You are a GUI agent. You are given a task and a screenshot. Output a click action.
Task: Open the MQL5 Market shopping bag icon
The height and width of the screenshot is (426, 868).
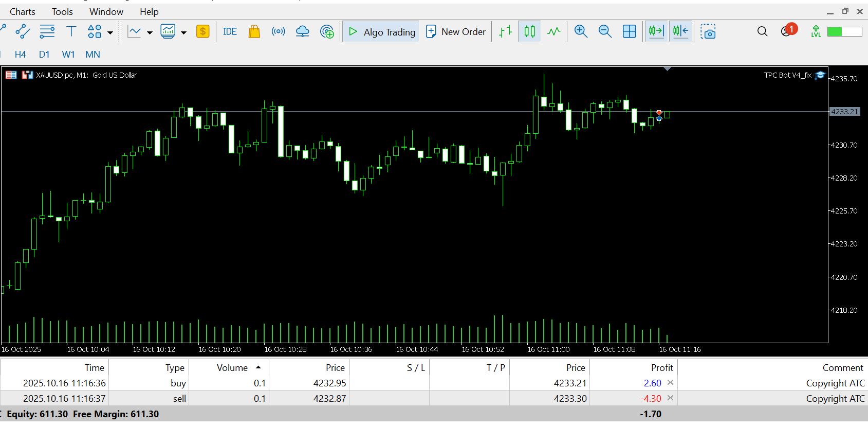pos(254,32)
